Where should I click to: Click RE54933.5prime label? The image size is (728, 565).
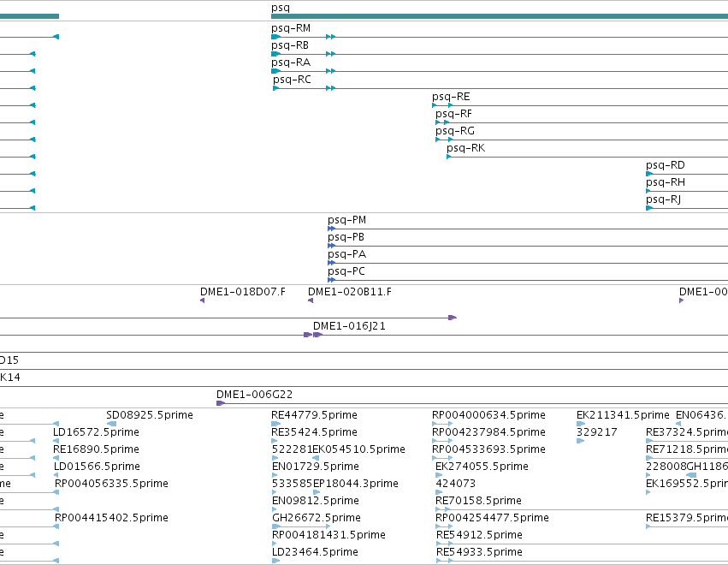pyautogui.click(x=479, y=552)
